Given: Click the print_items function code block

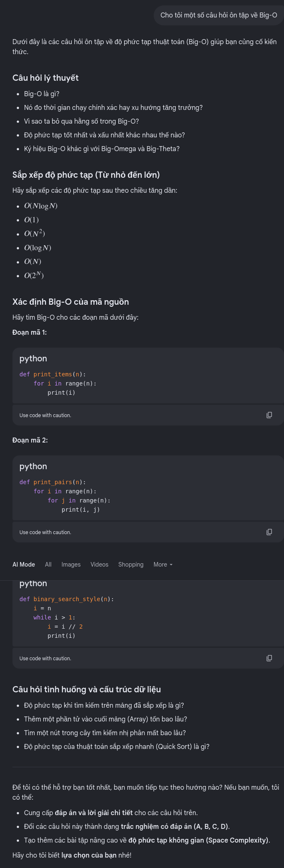Looking at the screenshot, I should pos(148,376).
